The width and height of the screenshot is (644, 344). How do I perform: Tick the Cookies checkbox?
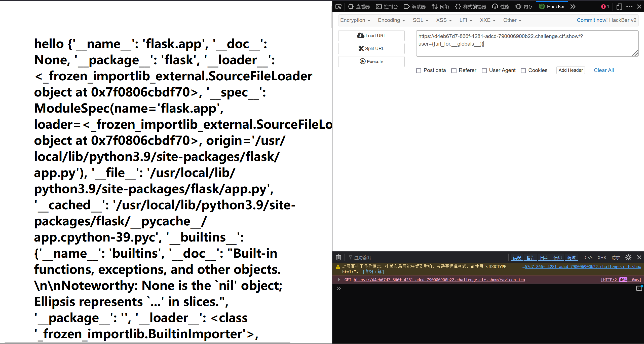click(523, 71)
